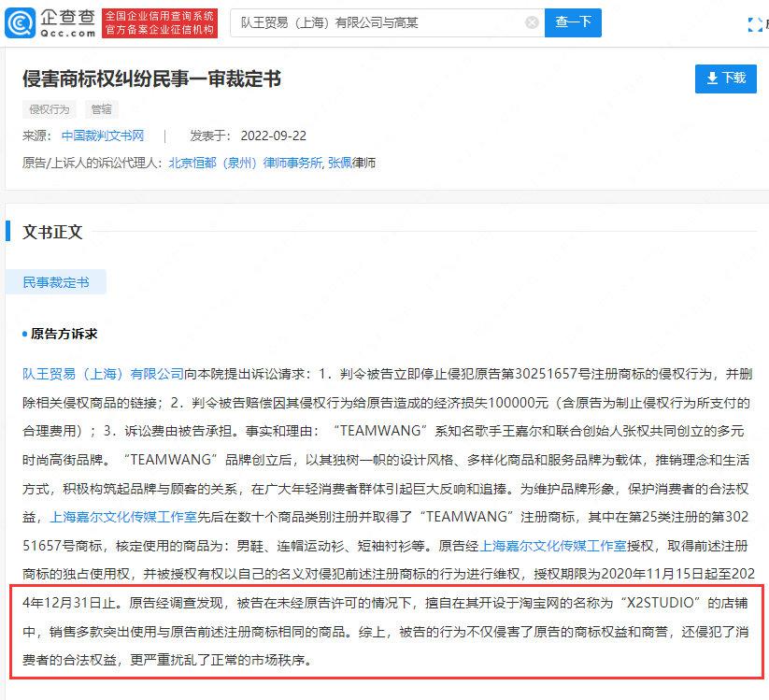769x700 pixels.
Task: Switch to the 民事裁定书 tab
Action: [x=56, y=282]
